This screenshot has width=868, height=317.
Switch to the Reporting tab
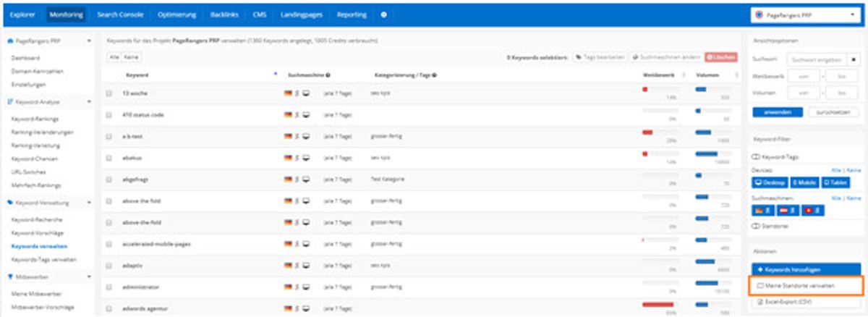(352, 14)
